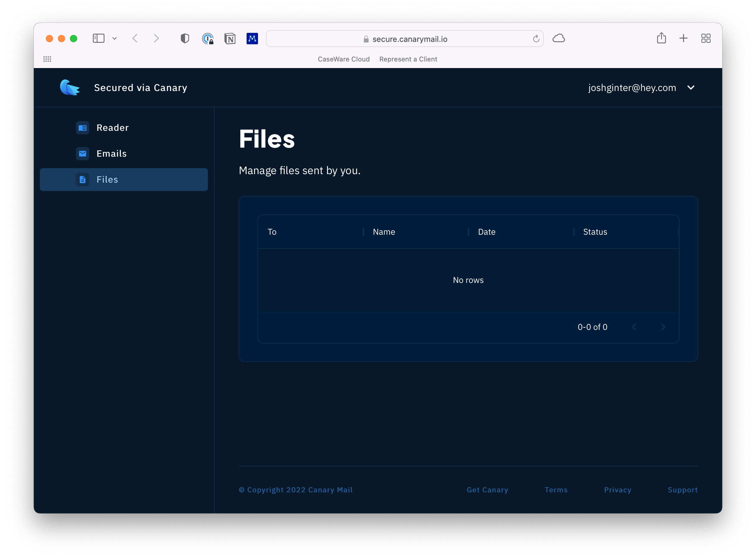Image resolution: width=756 pixels, height=558 pixels.
Task: Click the CaseWare Cloud bookmark in browser
Action: [x=343, y=59]
